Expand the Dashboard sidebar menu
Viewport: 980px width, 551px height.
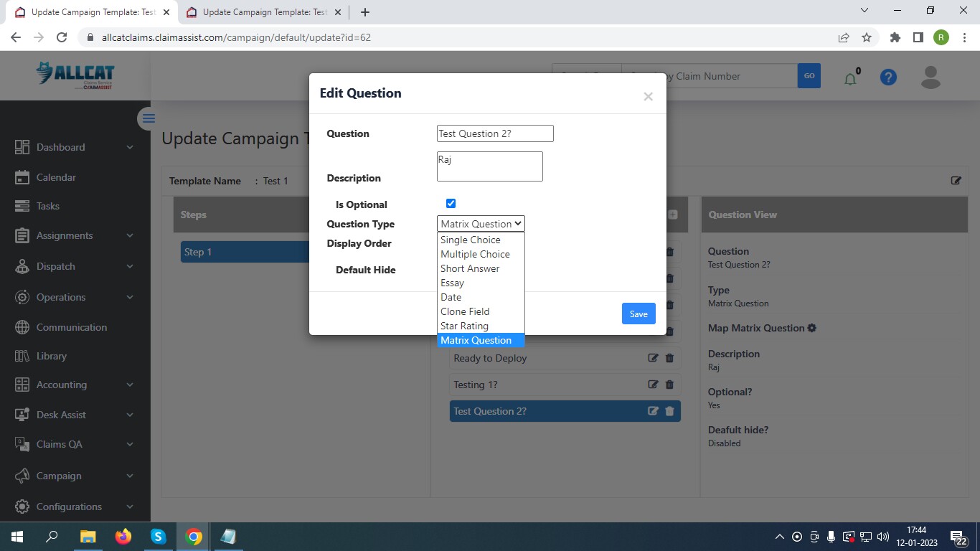click(75, 147)
